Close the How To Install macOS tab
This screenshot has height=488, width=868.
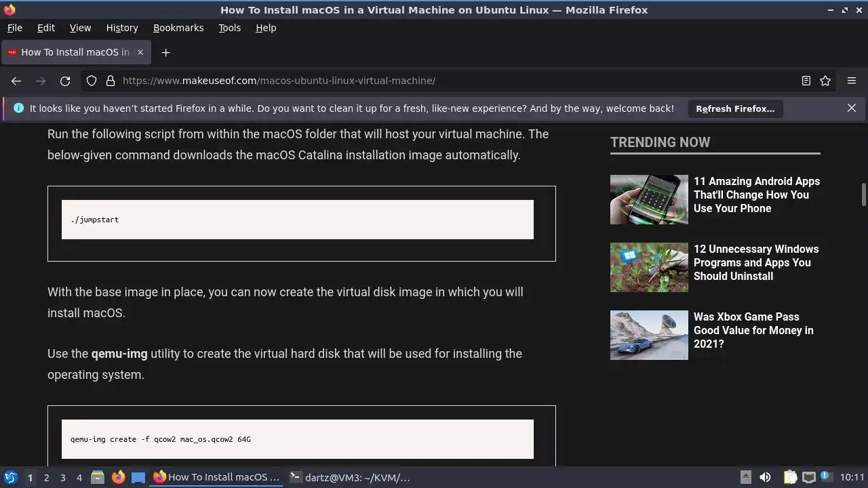140,52
